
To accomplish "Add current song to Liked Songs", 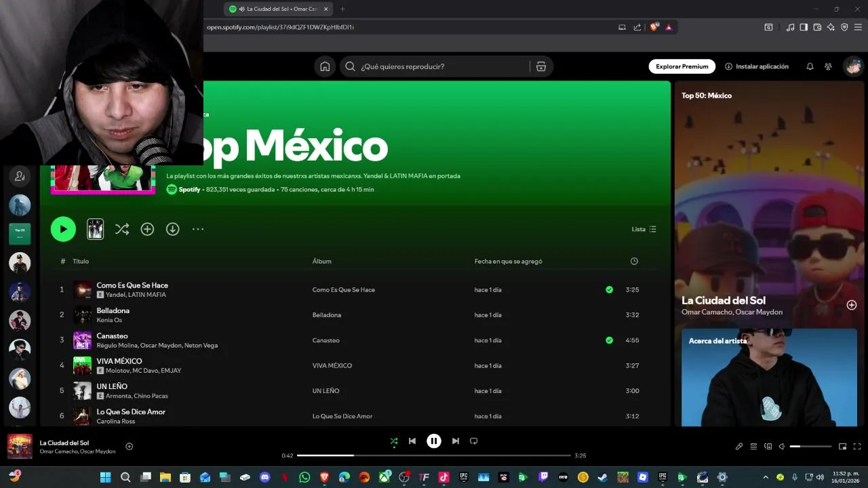I will [x=129, y=446].
